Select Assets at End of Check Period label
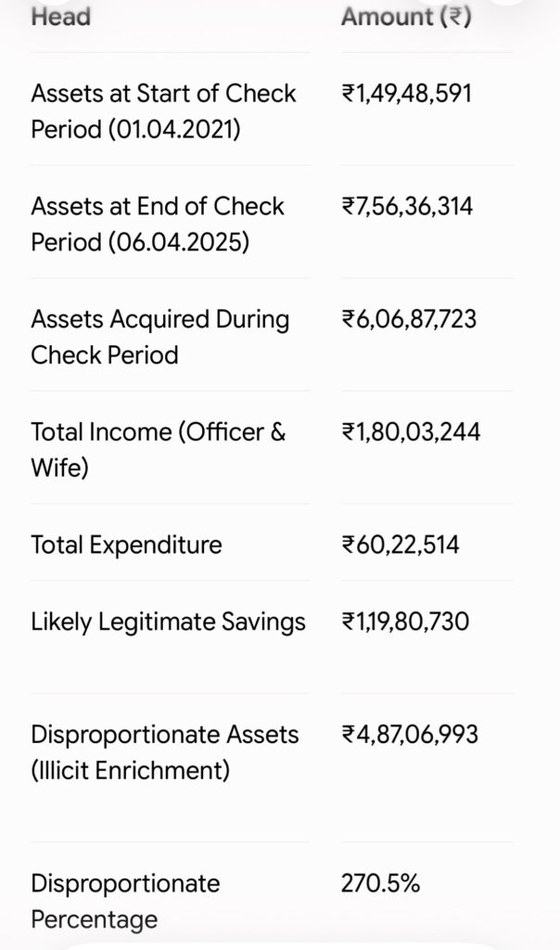 point(158,225)
